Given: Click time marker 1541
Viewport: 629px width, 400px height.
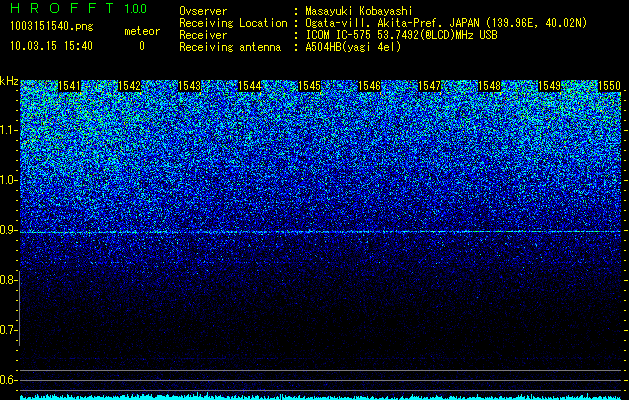Looking at the screenshot, I should 69,86.
